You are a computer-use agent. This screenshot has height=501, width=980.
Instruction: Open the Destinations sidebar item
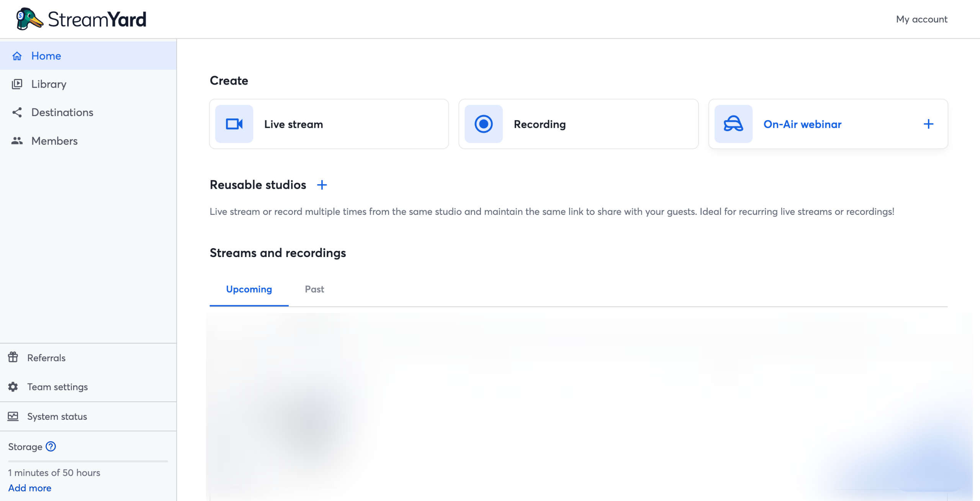point(62,112)
